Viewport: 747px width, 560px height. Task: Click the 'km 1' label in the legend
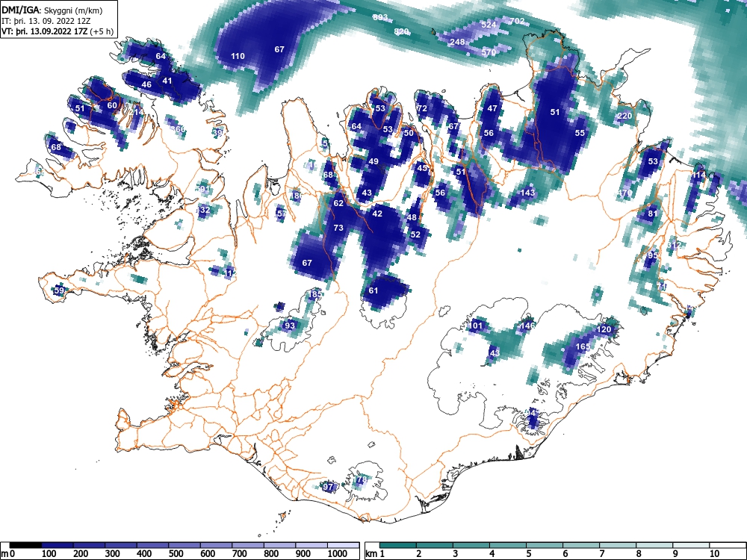(x=375, y=554)
